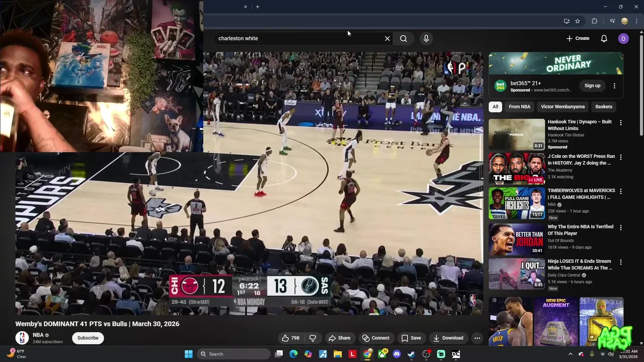Open Task View on the taskbar
This screenshot has width=644, height=362.
click(279, 354)
